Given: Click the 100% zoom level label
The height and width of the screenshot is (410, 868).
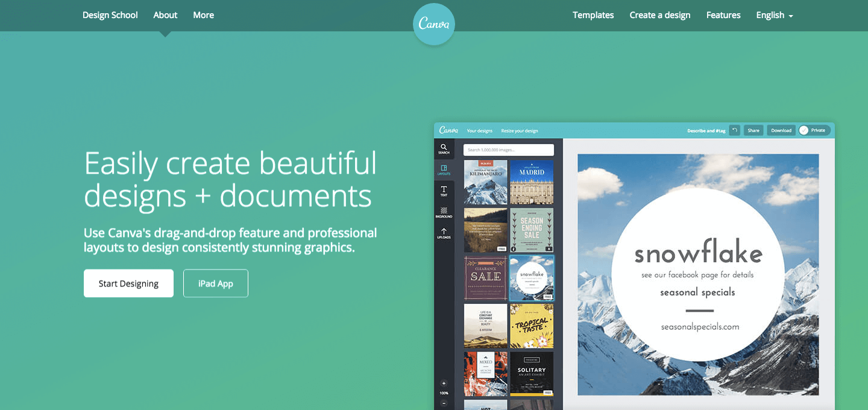Looking at the screenshot, I should pyautogui.click(x=444, y=393).
